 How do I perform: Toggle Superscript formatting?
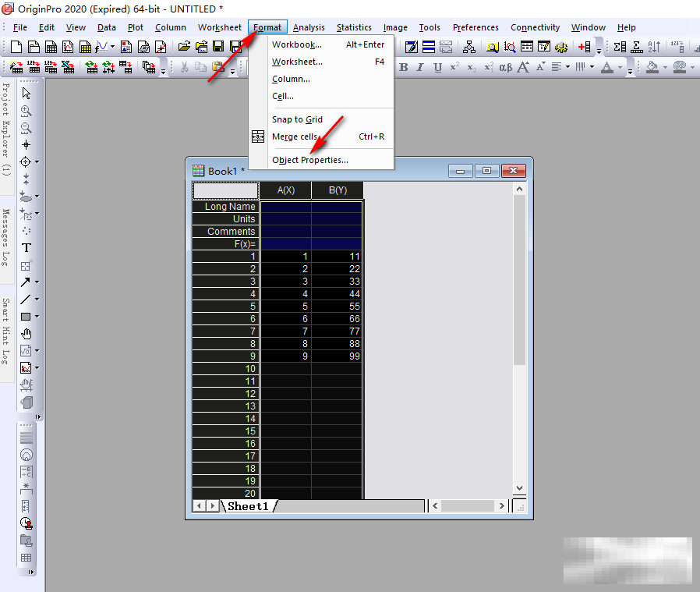[x=454, y=67]
